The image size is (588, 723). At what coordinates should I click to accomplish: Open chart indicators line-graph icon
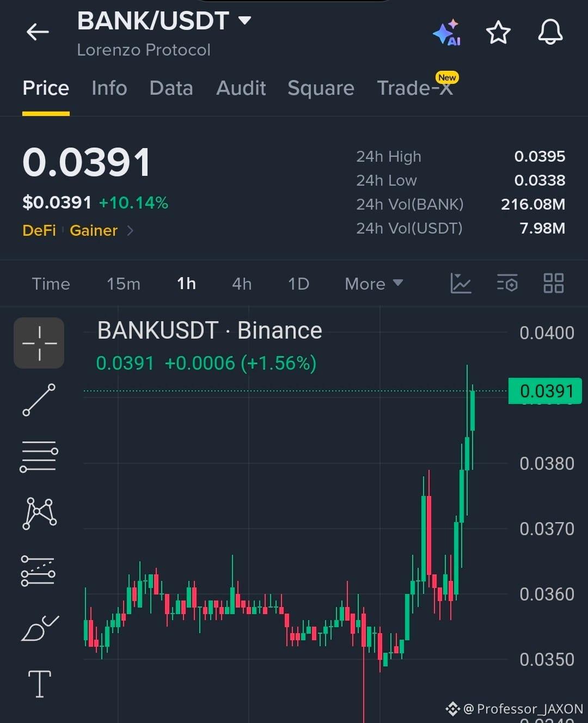[x=461, y=283]
